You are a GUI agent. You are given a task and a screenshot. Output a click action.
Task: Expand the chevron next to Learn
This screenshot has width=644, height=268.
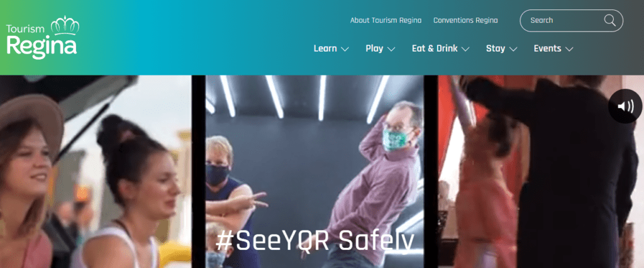345,49
